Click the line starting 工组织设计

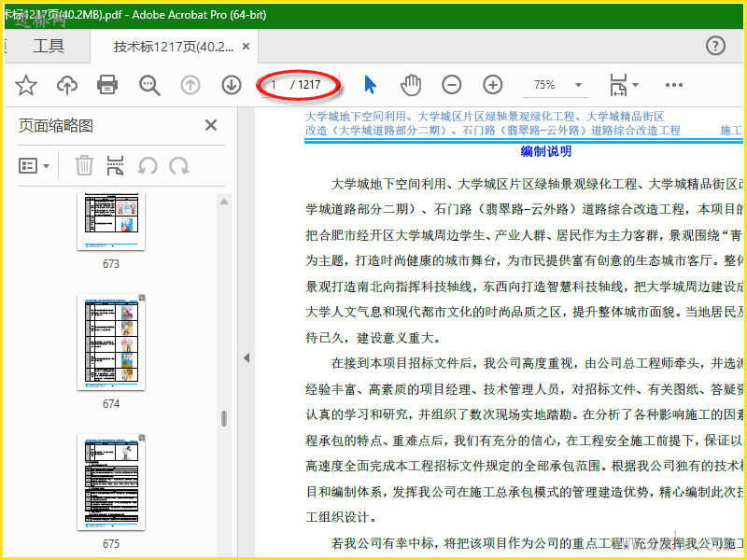click(x=344, y=516)
